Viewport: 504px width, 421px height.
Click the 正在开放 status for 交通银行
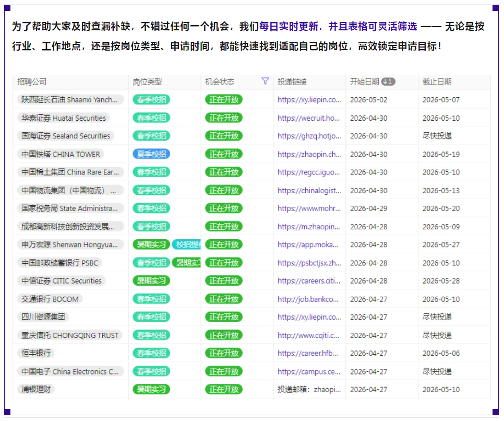tap(224, 299)
